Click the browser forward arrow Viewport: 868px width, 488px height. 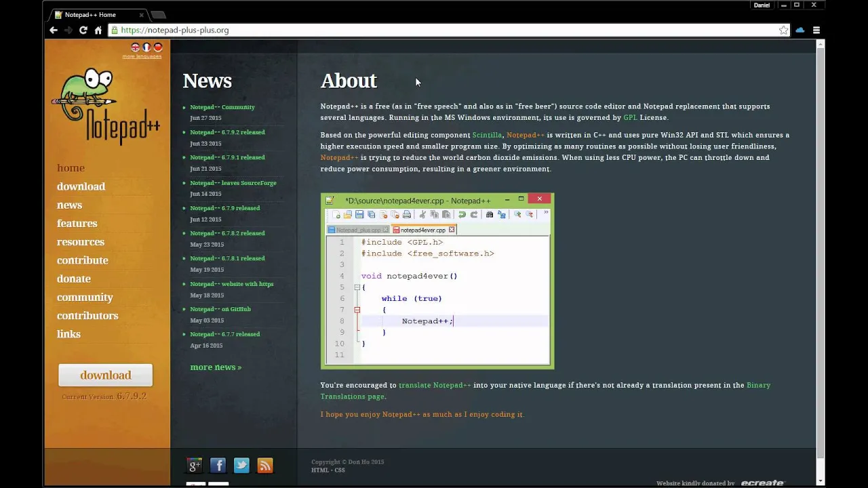pyautogui.click(x=68, y=30)
